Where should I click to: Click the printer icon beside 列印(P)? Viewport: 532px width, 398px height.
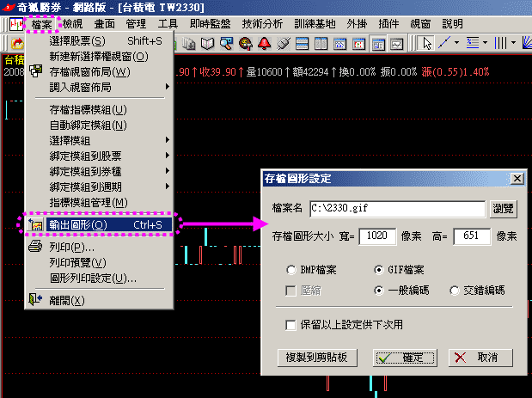coord(36,248)
